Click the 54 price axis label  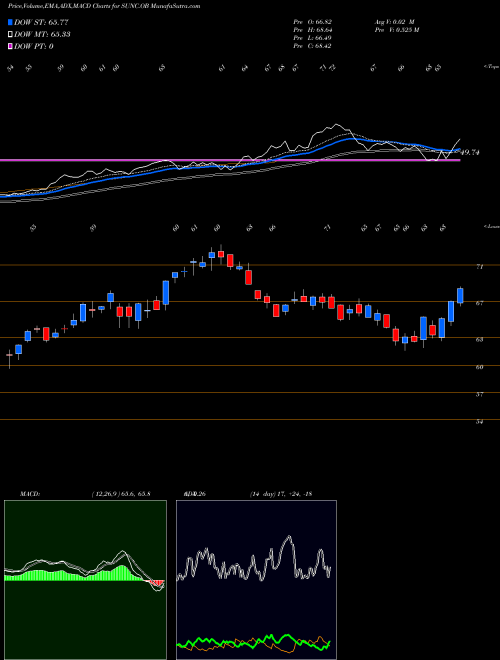479,421
